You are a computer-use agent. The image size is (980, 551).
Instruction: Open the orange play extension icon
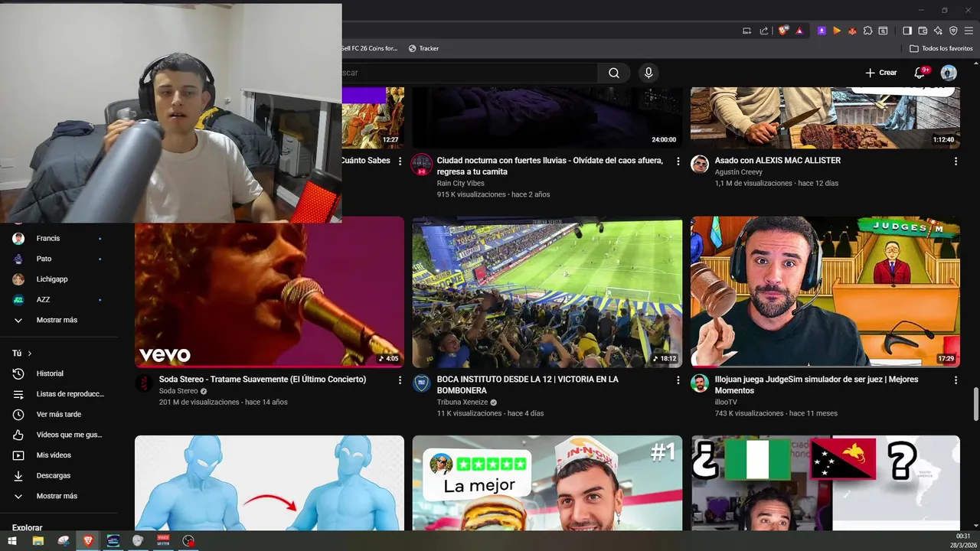[837, 31]
